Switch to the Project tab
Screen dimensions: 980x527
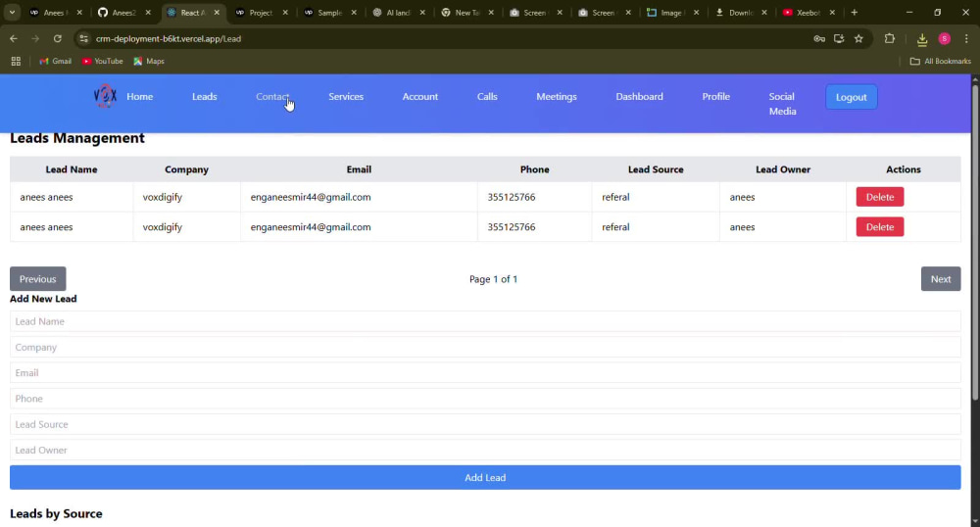click(x=262, y=13)
